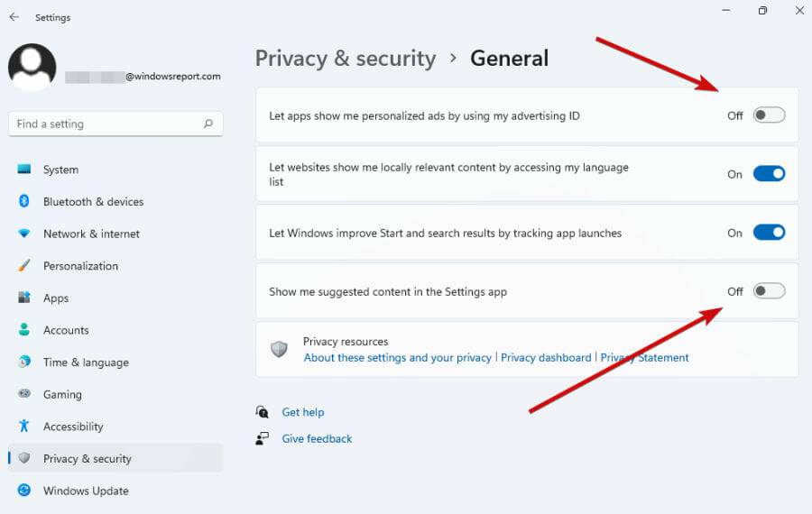Disable tracking app launches toggle
This screenshot has height=514, width=812.
pos(770,233)
